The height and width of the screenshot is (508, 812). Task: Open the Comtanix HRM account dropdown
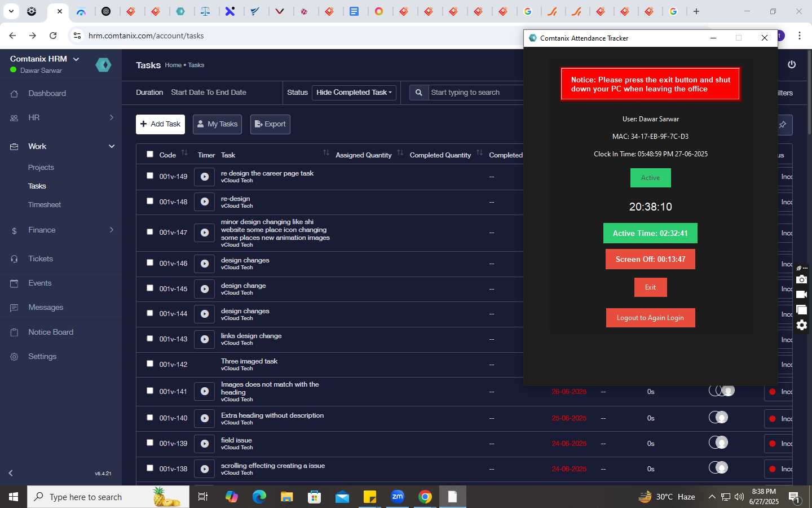45,59
